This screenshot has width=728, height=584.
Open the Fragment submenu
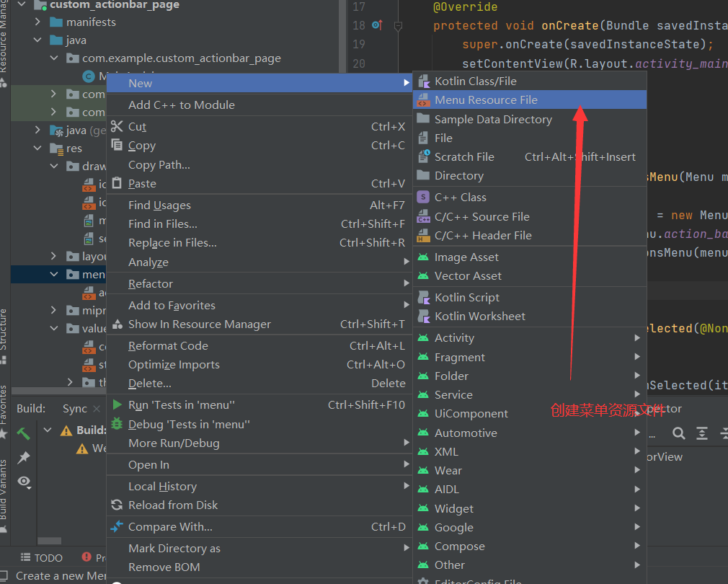(x=529, y=357)
